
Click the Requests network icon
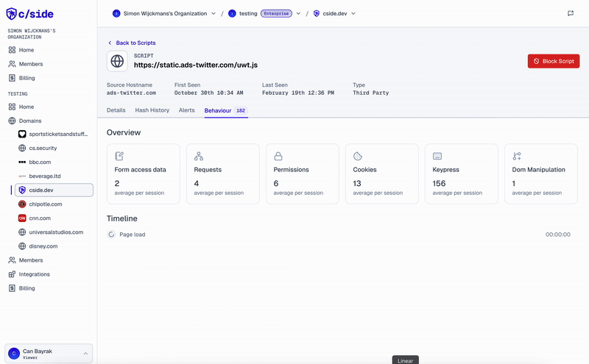[x=199, y=156]
